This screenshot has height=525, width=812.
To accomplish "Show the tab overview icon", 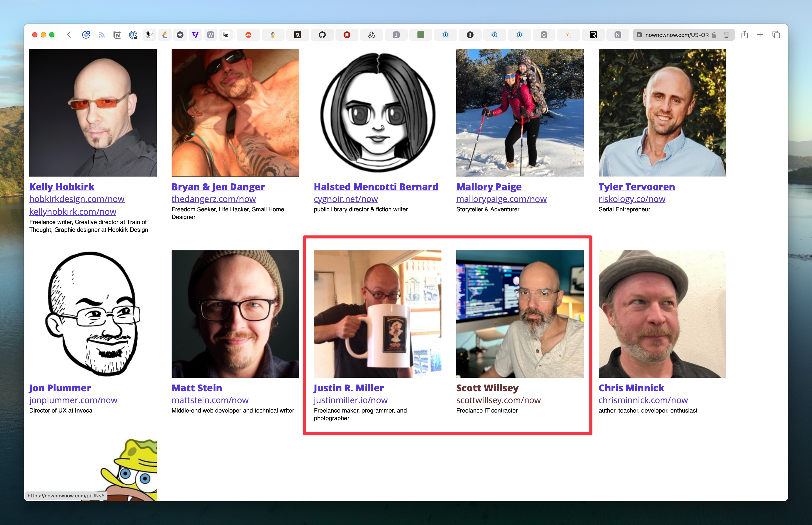I will coord(776,35).
